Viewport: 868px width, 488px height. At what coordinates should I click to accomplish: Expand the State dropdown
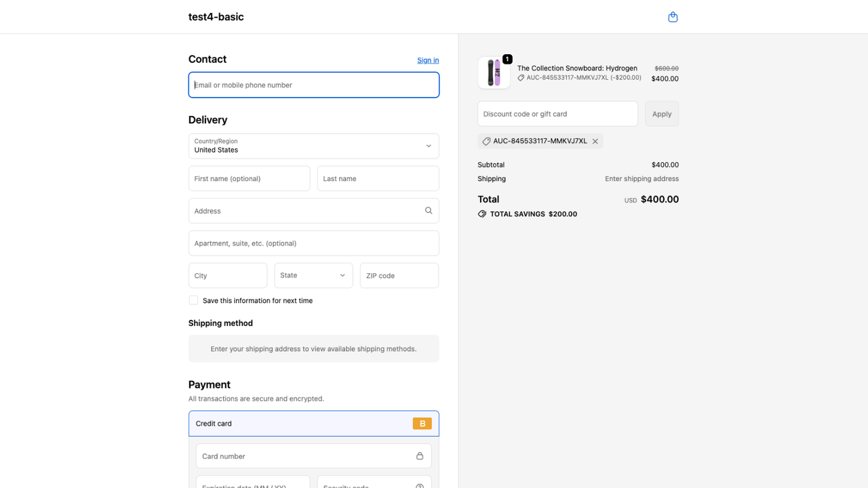[x=313, y=275]
